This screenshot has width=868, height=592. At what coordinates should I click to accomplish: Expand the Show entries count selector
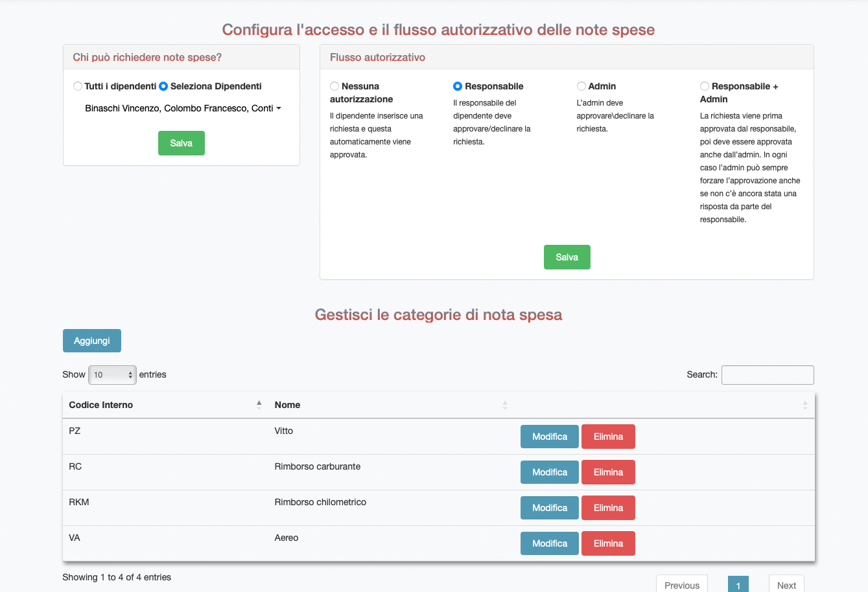112,374
